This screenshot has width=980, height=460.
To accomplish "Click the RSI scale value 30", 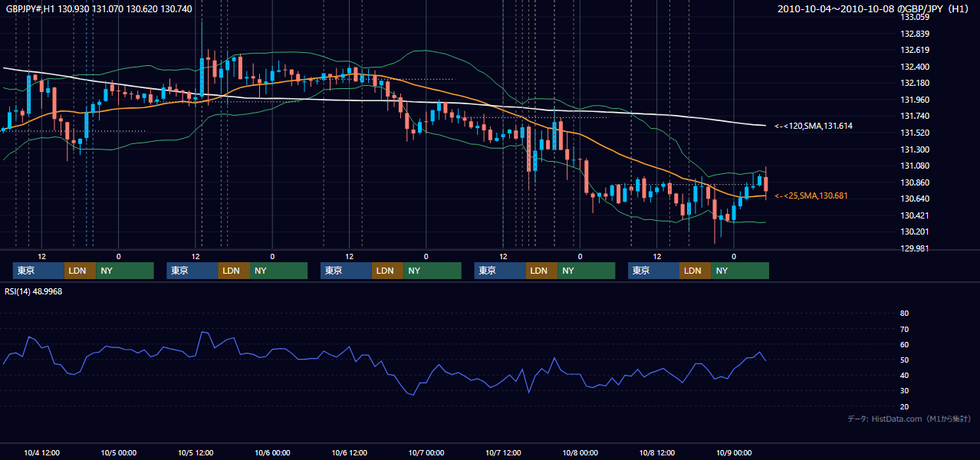I will (x=904, y=391).
